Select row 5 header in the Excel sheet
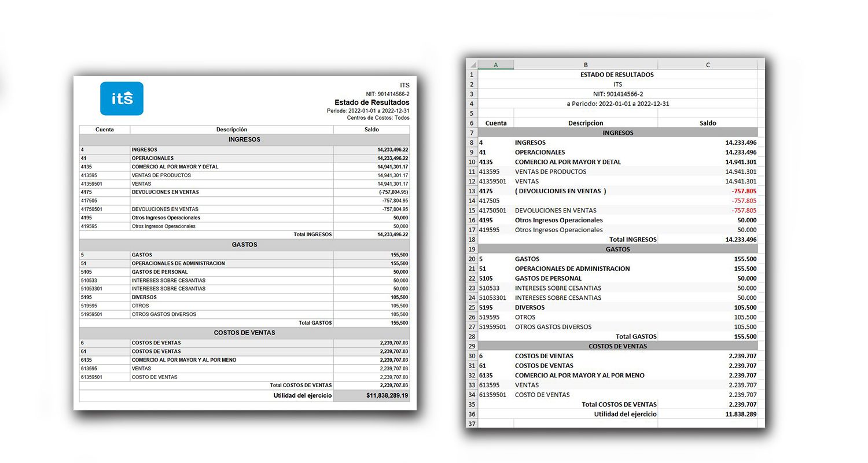Image resolution: width=868 pixels, height=463 pixels. point(472,113)
